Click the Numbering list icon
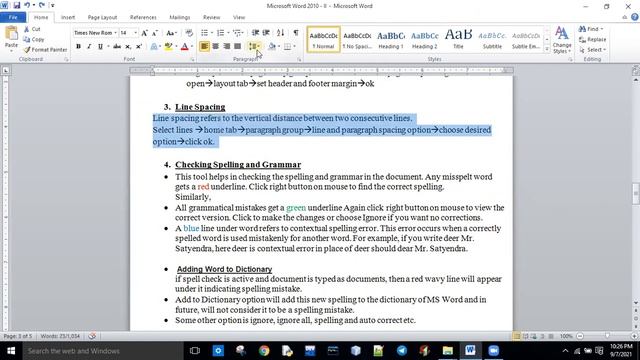This screenshot has height=360, width=640. [220, 33]
